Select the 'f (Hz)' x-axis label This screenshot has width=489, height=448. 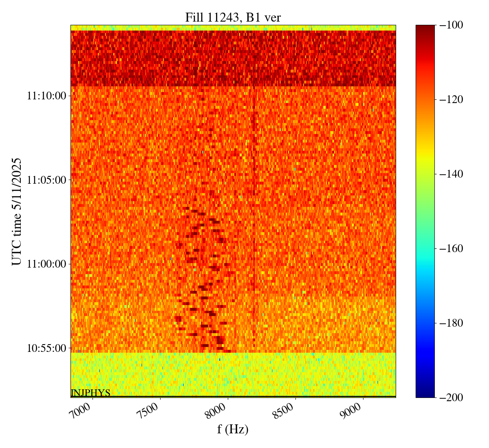(x=233, y=429)
